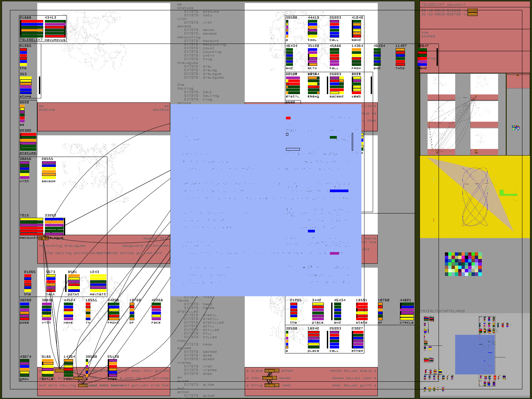532x399 pixels.
Task: Click the recounting heading in word list
Action: (189, 37)
